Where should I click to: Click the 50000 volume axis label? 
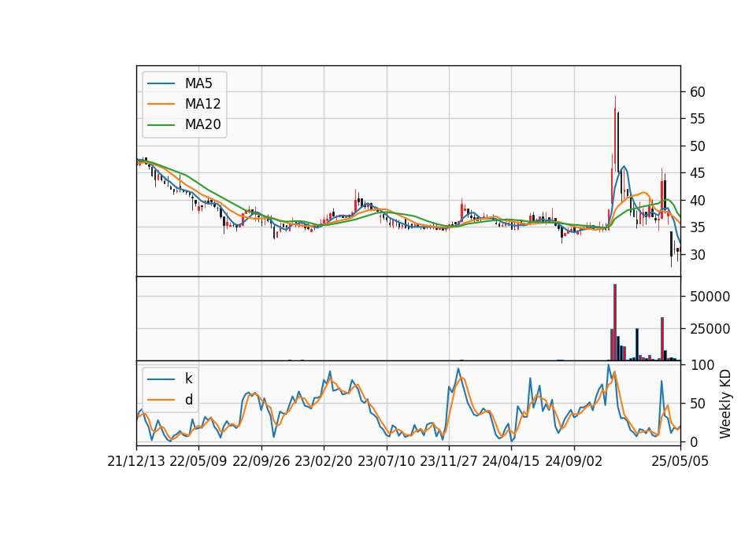point(710,297)
